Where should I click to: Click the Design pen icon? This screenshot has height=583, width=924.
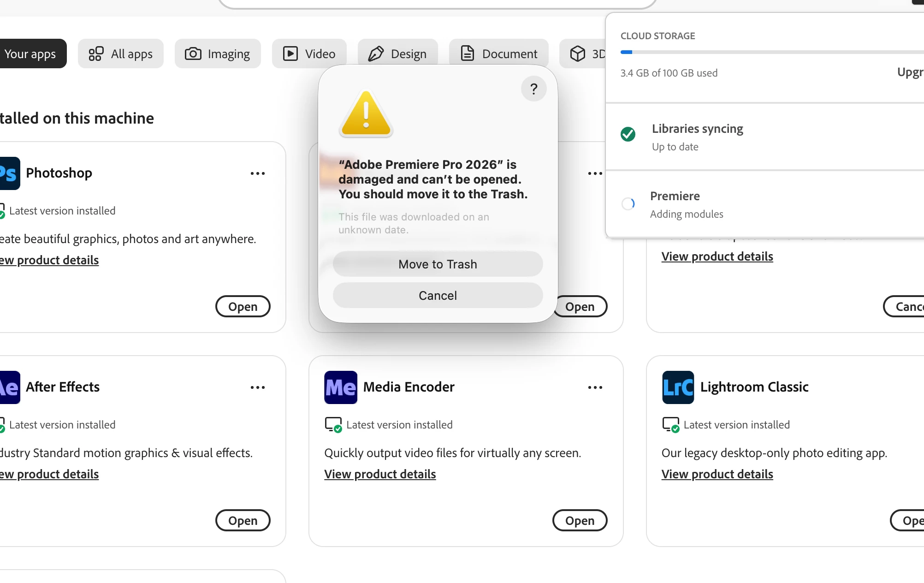376,54
